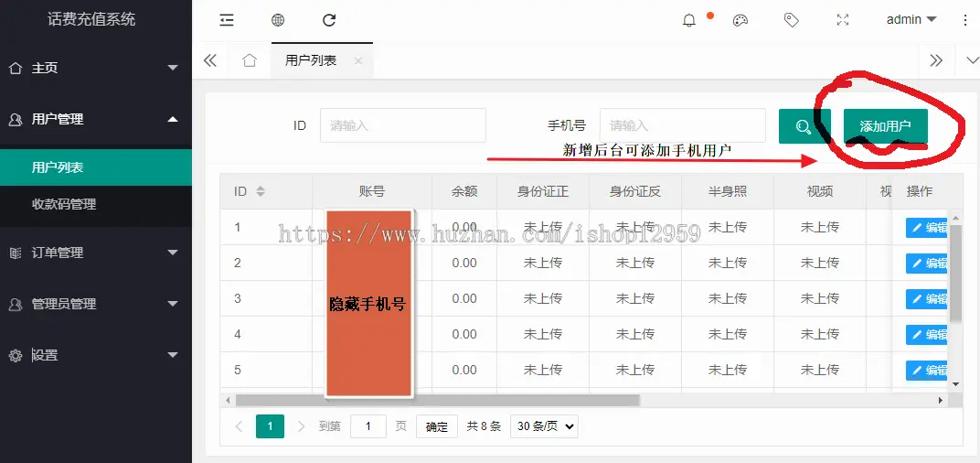Expand 订单管理 sidebar menu
980x463 pixels.
tap(95, 253)
